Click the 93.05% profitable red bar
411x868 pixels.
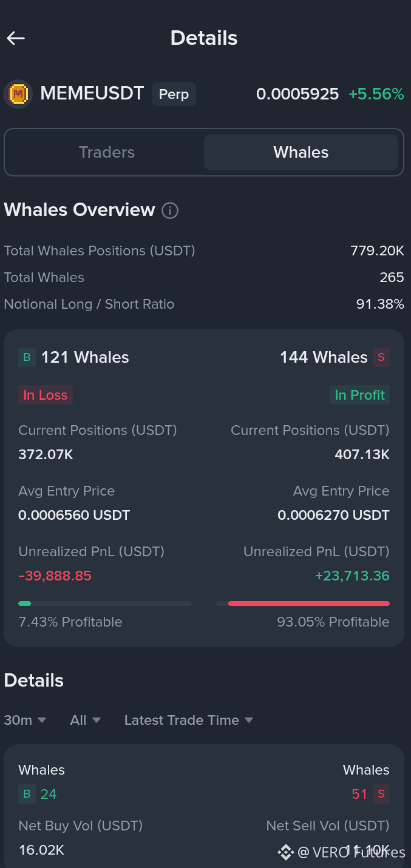pos(304,604)
